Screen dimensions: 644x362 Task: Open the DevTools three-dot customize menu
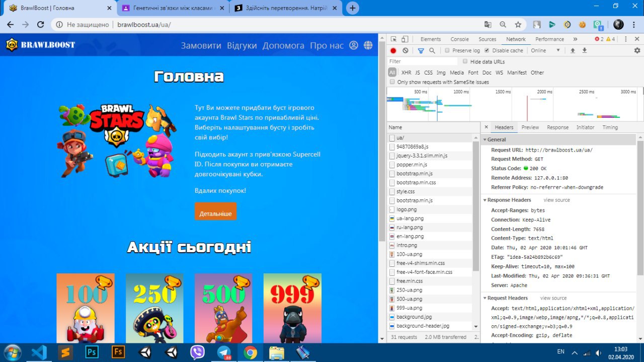(x=625, y=39)
